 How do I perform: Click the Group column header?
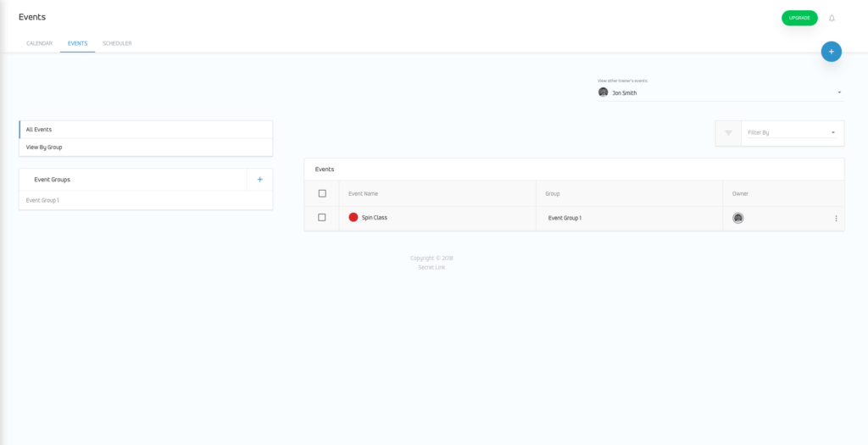(x=553, y=194)
